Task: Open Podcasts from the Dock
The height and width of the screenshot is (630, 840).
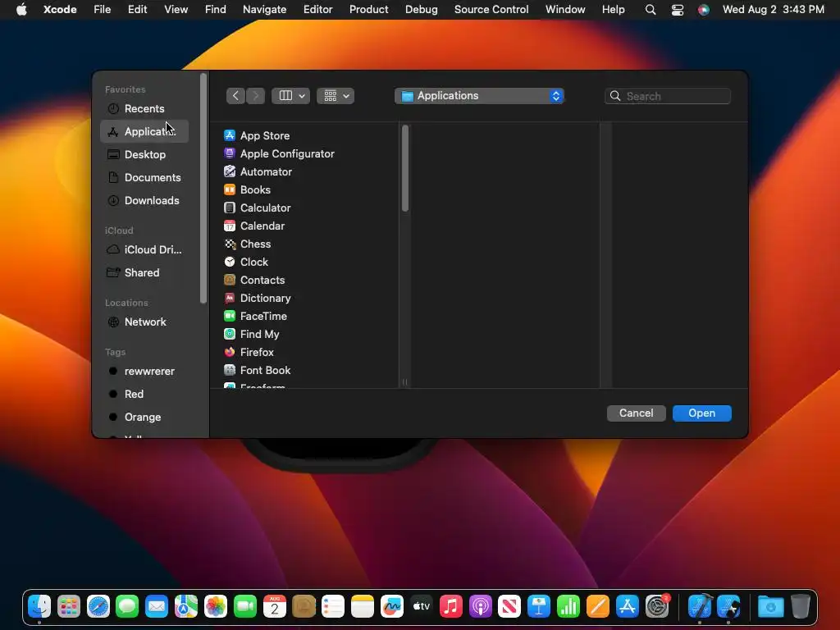Action: pos(480,606)
